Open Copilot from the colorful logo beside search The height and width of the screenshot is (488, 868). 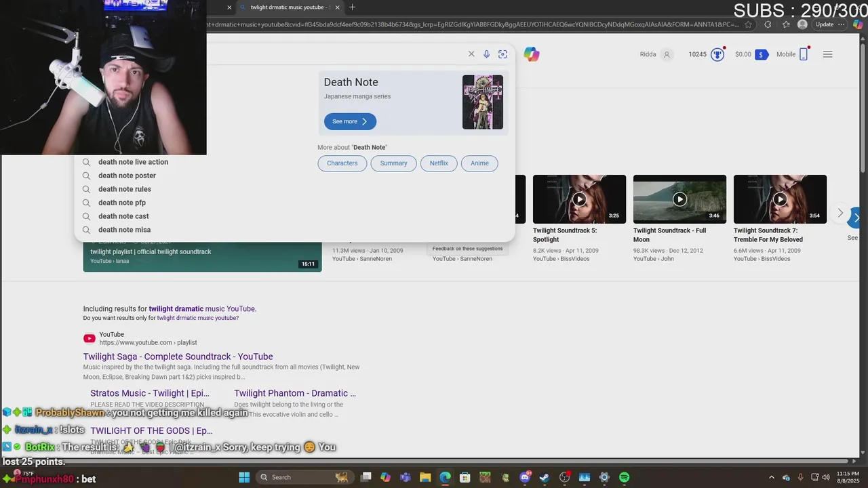point(532,54)
